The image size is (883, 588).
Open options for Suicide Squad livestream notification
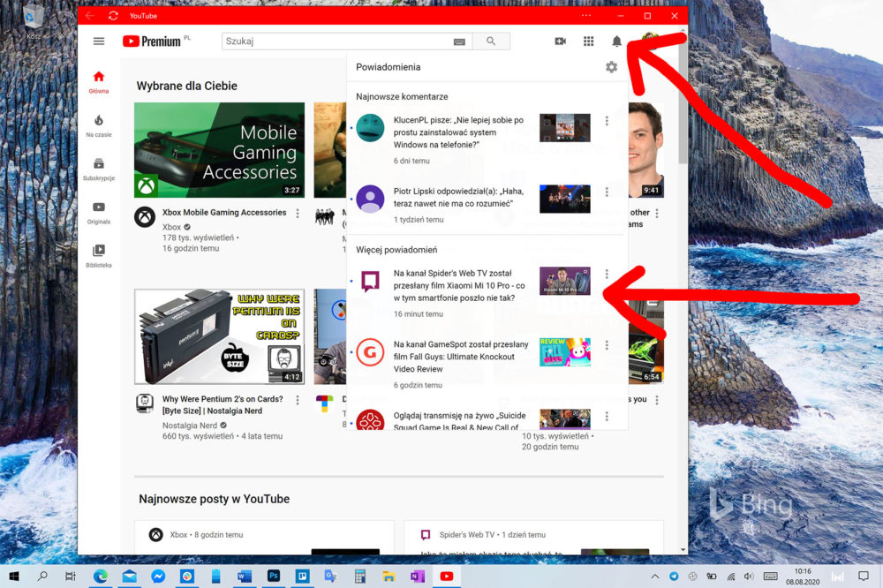(607, 416)
